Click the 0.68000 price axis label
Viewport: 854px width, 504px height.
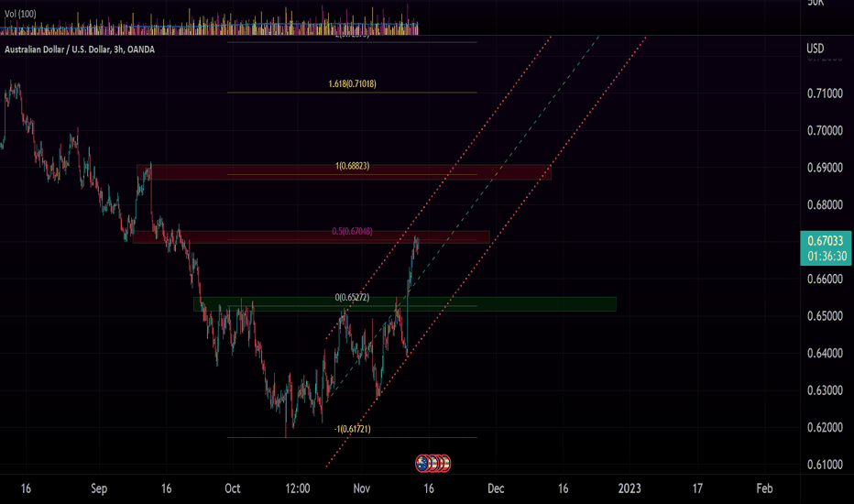coord(825,205)
